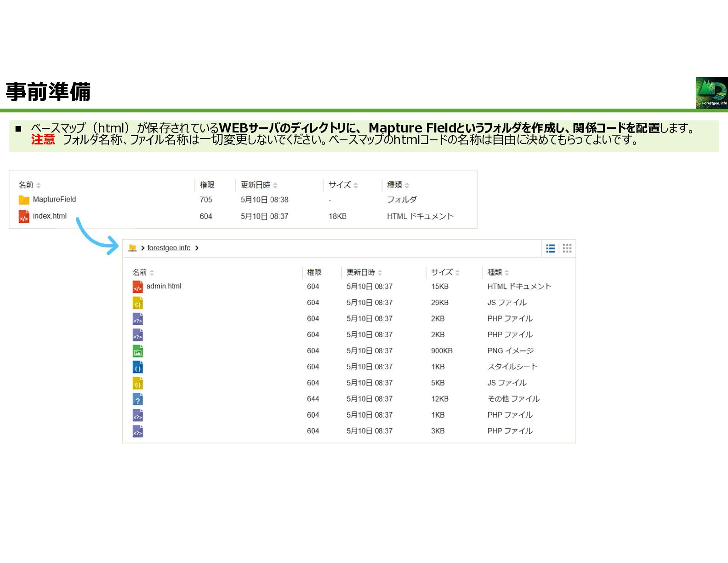Click the 29KB JS file icon
728x563 pixels.
point(137,303)
